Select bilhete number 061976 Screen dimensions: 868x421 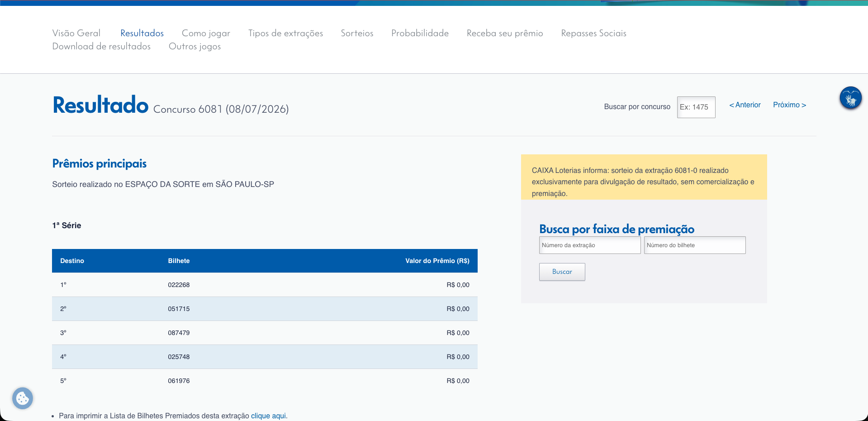pos(179,381)
